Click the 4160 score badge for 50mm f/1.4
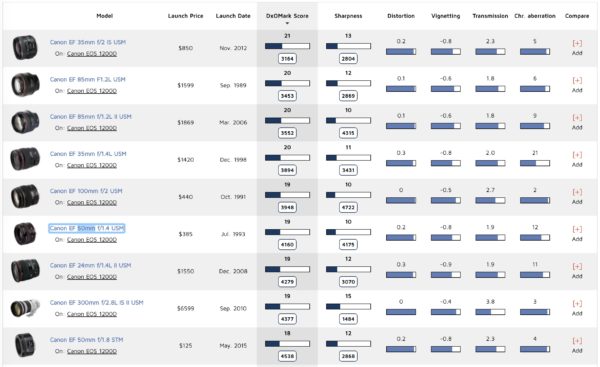Screen dimensions: 600x367 tap(287, 245)
